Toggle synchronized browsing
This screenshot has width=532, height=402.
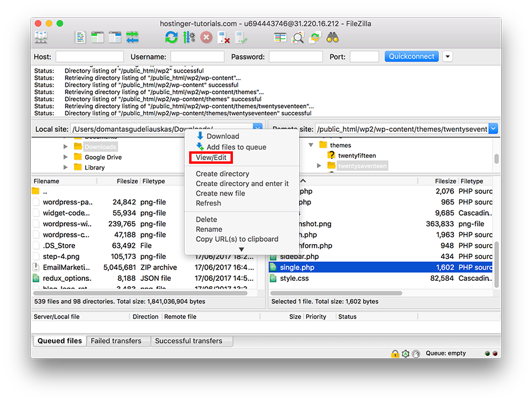click(x=315, y=37)
